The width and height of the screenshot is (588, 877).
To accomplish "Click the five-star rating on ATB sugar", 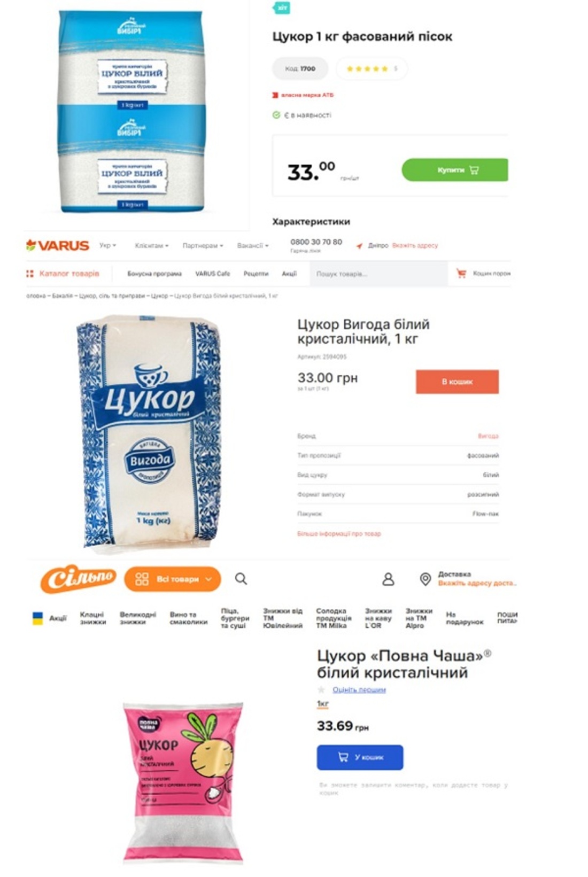I will click(x=367, y=68).
